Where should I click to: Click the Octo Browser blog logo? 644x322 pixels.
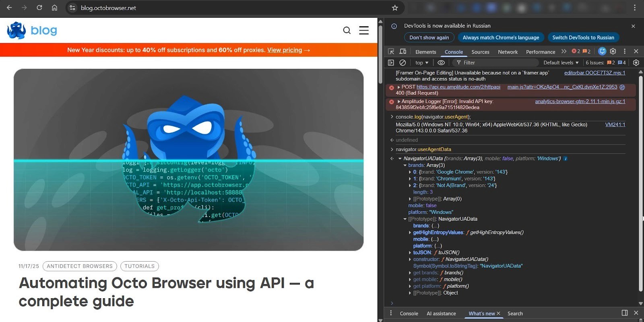32,30
